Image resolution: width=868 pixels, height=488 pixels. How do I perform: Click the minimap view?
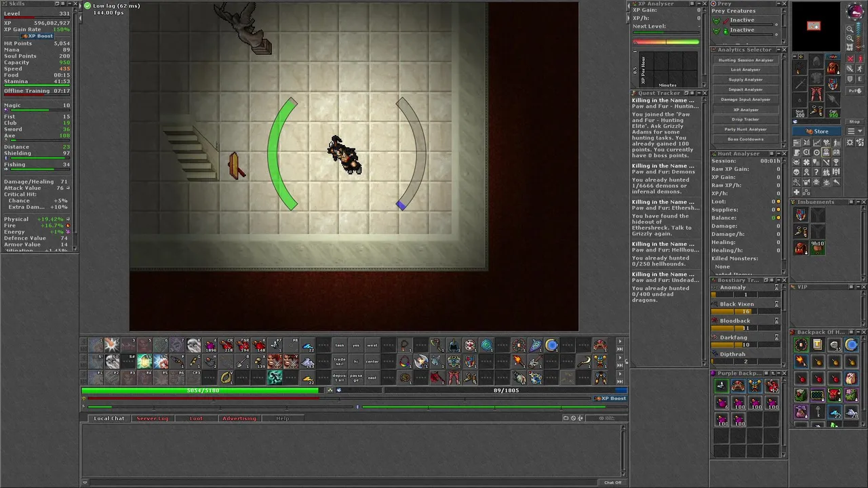point(816,27)
